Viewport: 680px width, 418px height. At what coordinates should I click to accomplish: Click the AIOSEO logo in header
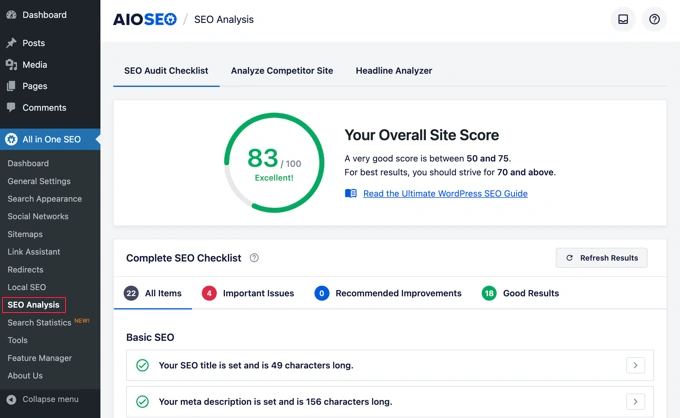click(x=145, y=20)
